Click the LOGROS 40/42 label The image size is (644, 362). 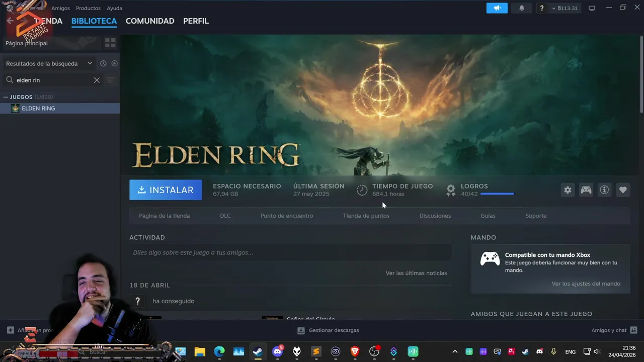[474, 190]
